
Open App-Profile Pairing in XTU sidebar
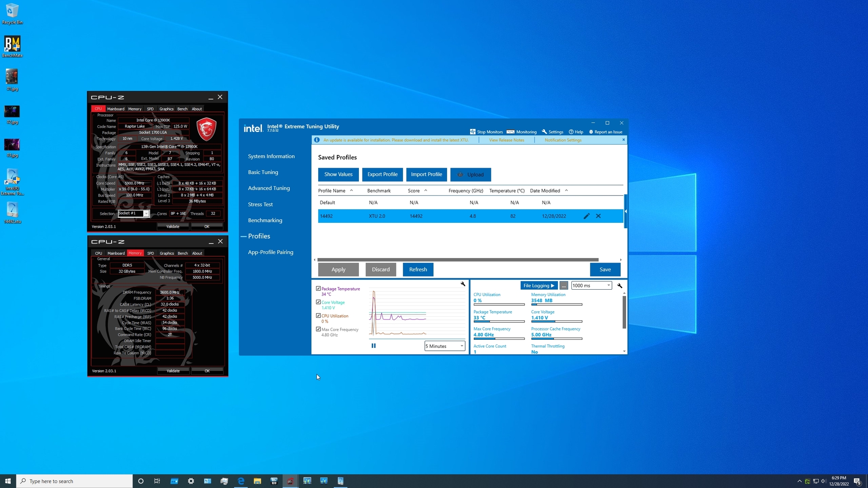click(270, 252)
